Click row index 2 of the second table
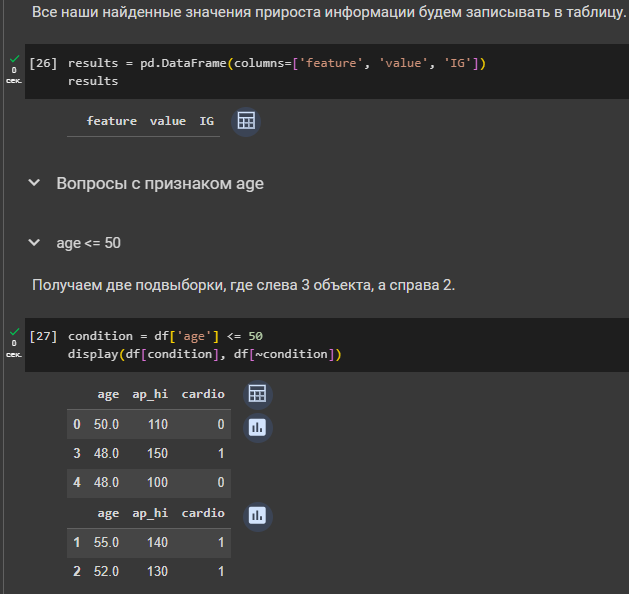The width and height of the screenshot is (629, 594). coord(77,572)
